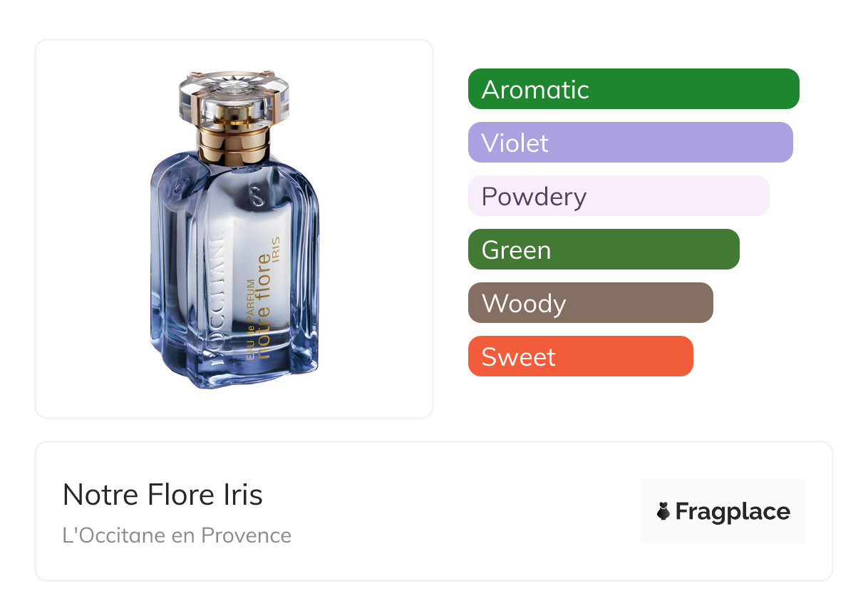Image resolution: width=868 pixels, height=616 pixels.
Task: Click the Fragplace wordmark text
Action: pos(733,511)
